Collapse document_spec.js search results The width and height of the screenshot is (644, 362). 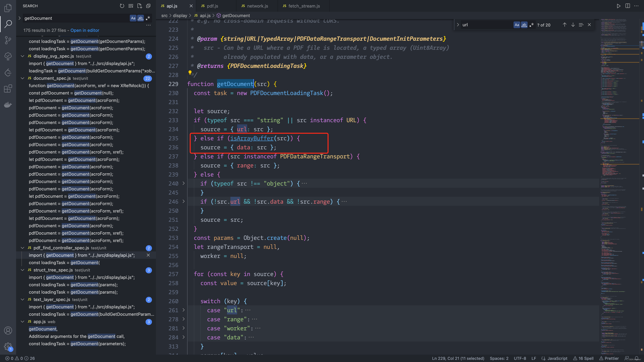coord(22,78)
